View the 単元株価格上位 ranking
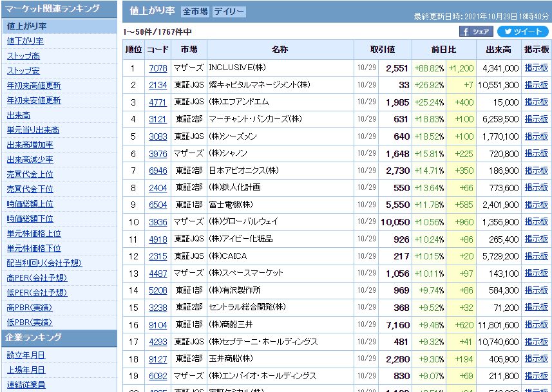Image resolution: width=552 pixels, height=392 pixels. [x=33, y=233]
